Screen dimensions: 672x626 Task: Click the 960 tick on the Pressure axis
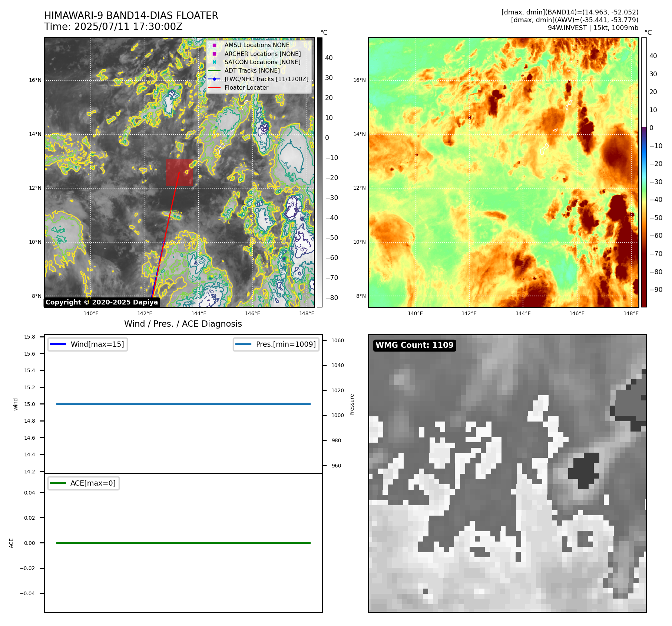coord(336,466)
